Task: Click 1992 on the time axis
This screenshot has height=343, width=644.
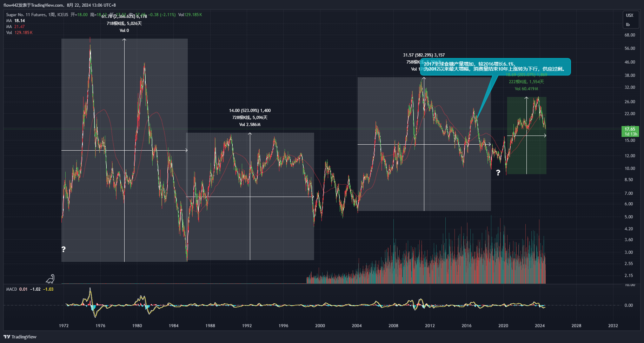Action: click(x=247, y=326)
